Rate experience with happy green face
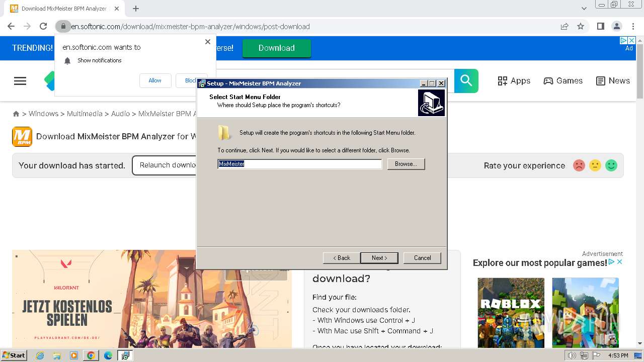This screenshot has width=644, height=362. [x=611, y=165]
